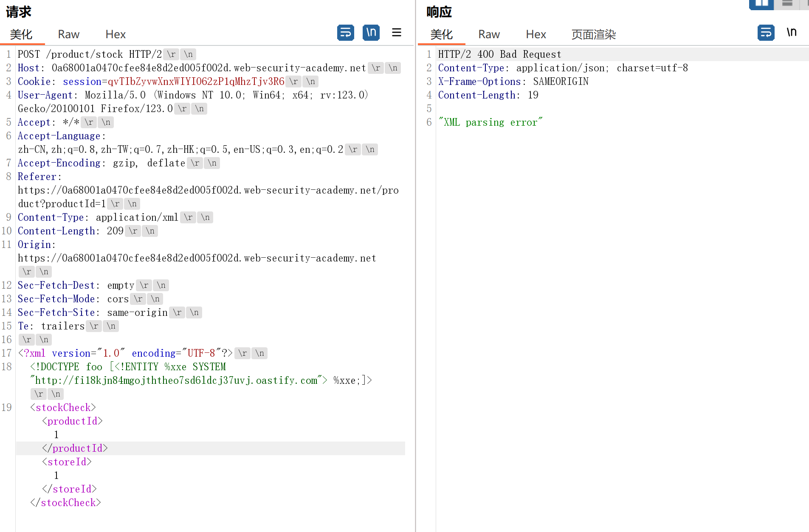Open the request panel hamburger menu
Viewport: 809px width, 532px height.
point(397,33)
